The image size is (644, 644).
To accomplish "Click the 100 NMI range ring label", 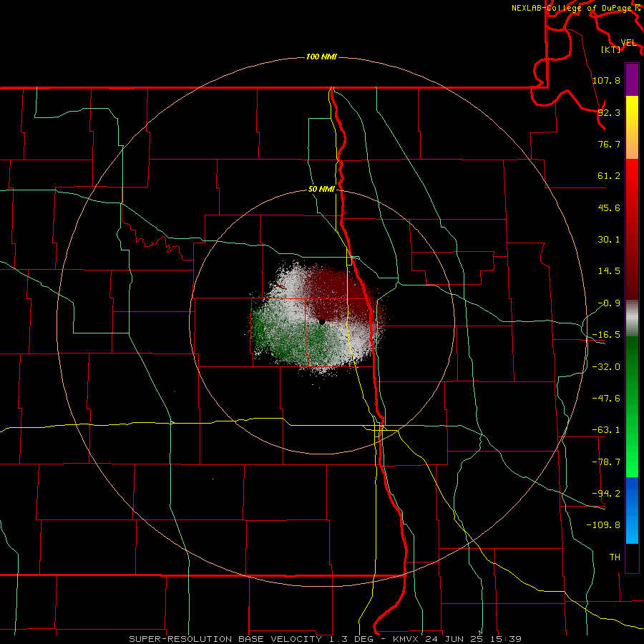I will tap(321, 57).
